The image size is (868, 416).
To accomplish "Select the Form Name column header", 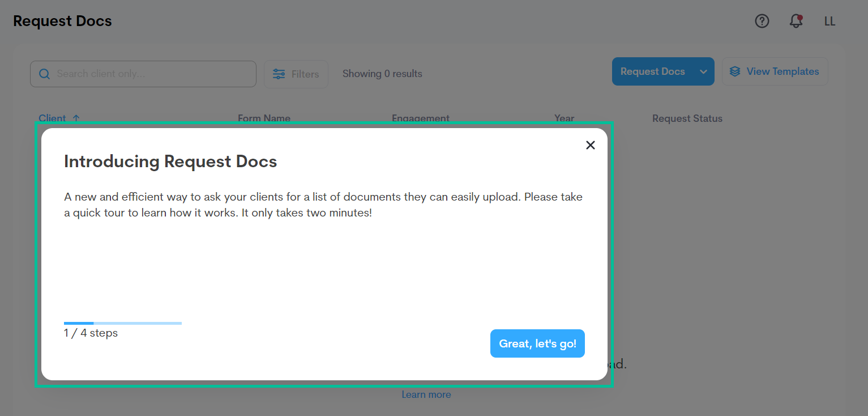I will click(x=264, y=118).
